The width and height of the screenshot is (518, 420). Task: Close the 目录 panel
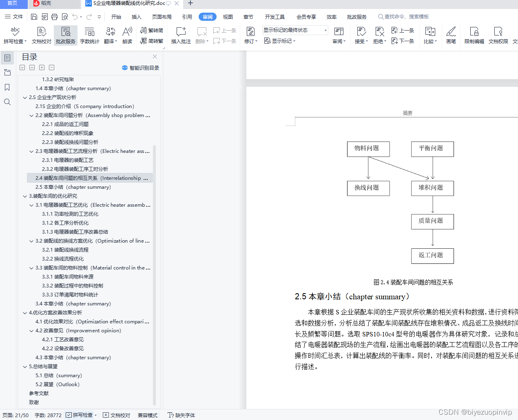(x=155, y=57)
